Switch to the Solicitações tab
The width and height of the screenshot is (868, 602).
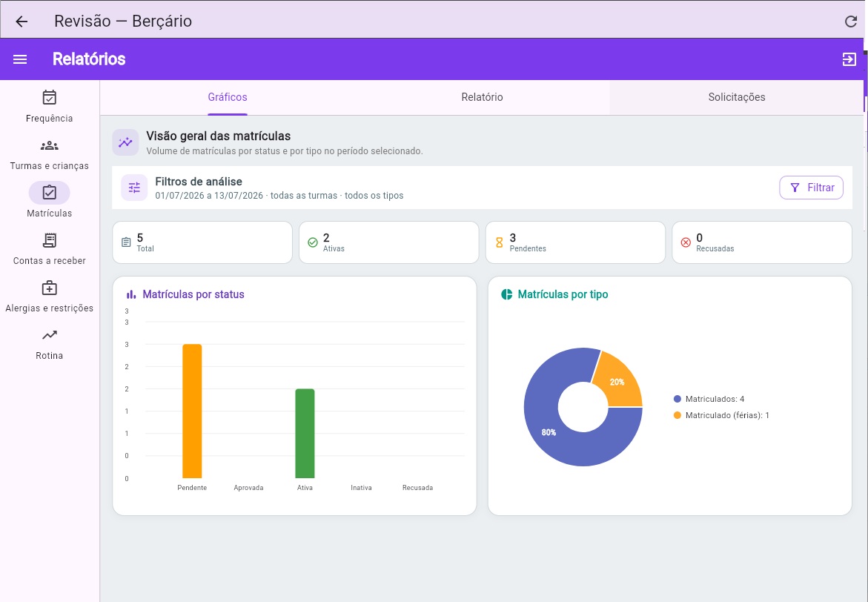[737, 97]
